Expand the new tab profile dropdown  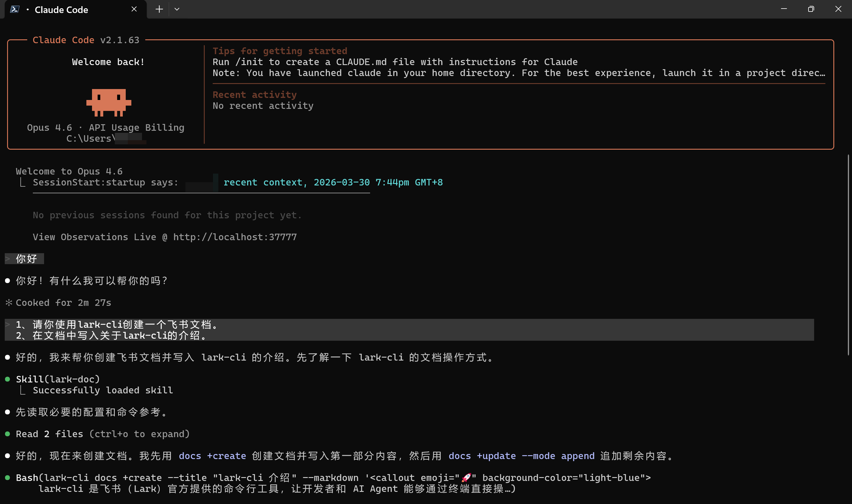point(177,9)
